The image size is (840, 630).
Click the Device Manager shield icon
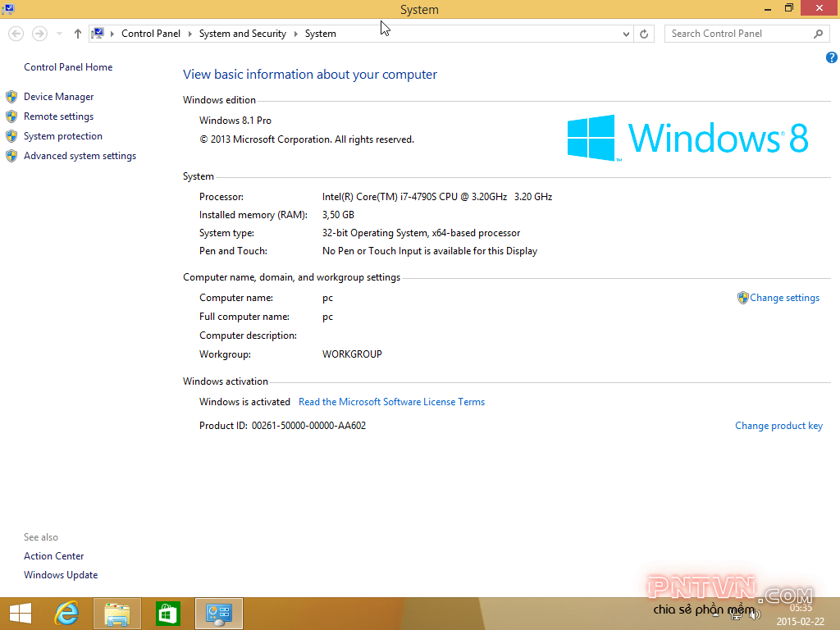click(x=11, y=97)
